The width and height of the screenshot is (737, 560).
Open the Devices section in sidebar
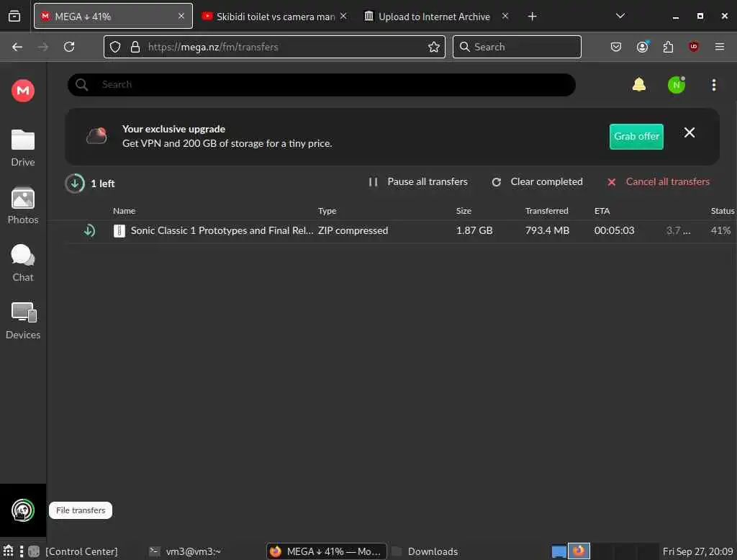[x=22, y=321]
